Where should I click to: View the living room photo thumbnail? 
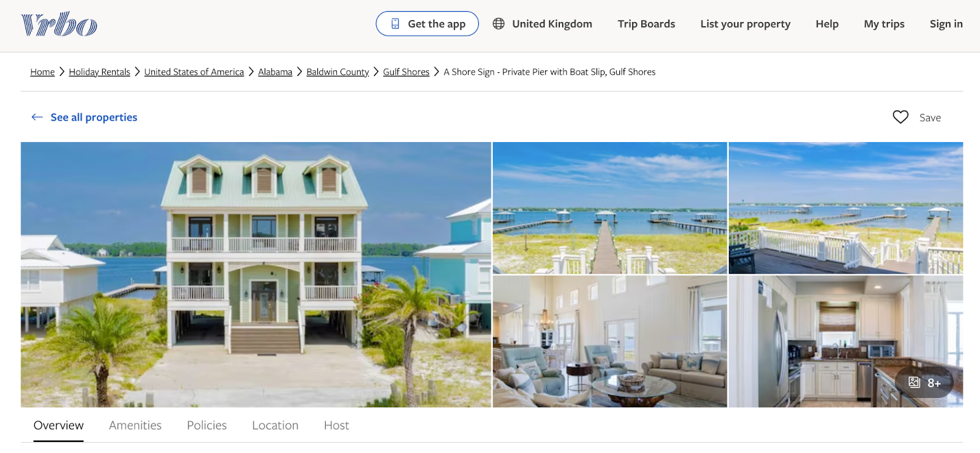pos(610,342)
